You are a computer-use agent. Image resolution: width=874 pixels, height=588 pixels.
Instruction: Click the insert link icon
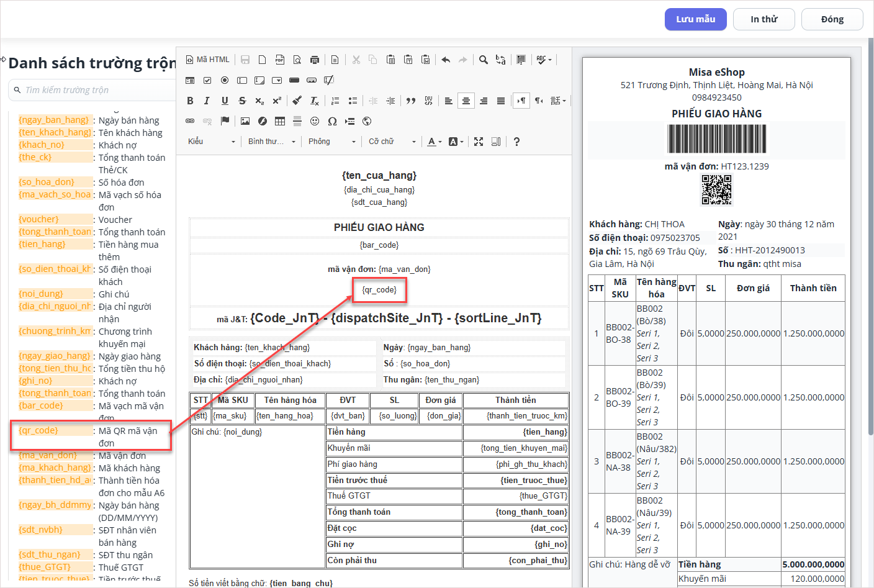coord(190,121)
